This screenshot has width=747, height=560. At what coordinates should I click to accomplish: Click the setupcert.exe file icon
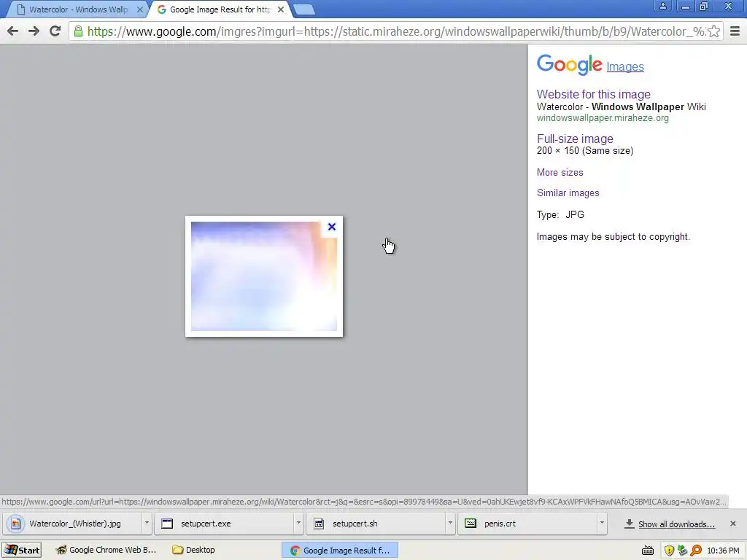167,524
